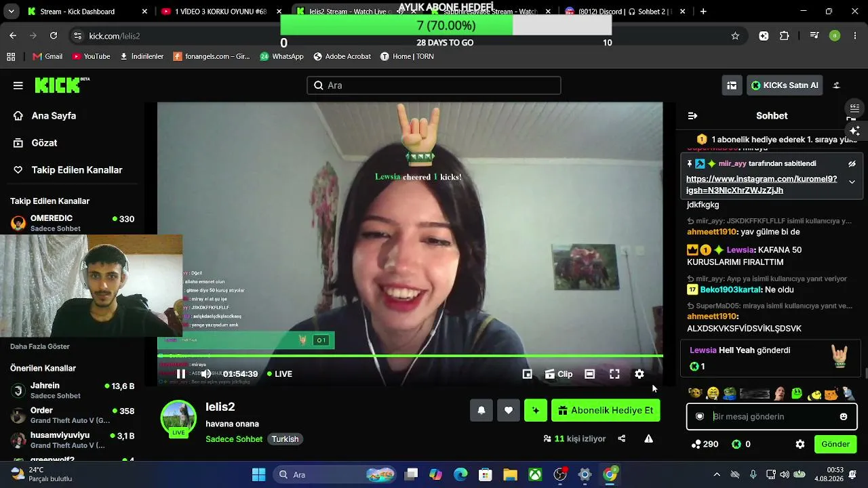Click the green sparkle subscribe button
Screen dimensions: 868x488
pyautogui.click(x=536, y=410)
